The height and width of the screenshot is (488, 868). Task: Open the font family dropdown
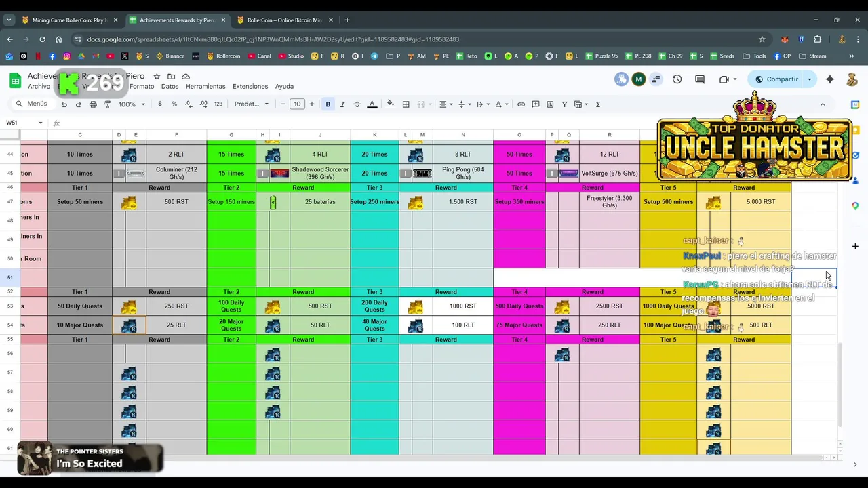click(252, 104)
